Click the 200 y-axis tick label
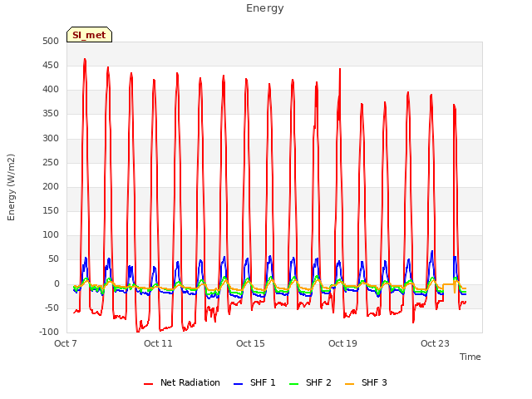Image resolution: width=532 pixels, height=399 pixels. (x=51, y=186)
